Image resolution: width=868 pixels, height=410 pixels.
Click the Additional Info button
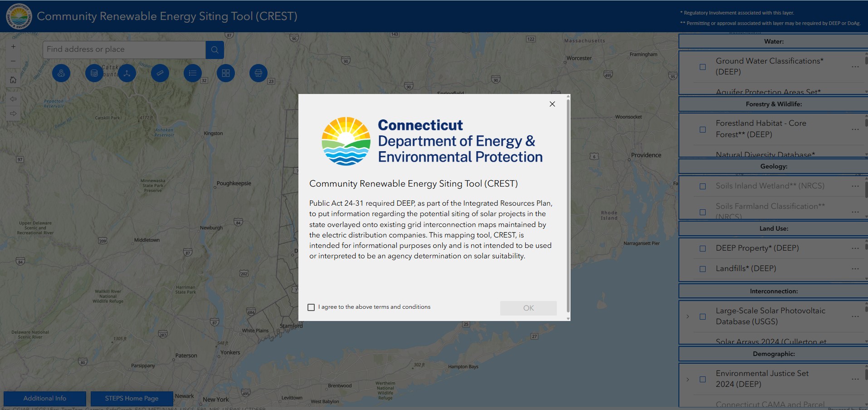tap(45, 398)
